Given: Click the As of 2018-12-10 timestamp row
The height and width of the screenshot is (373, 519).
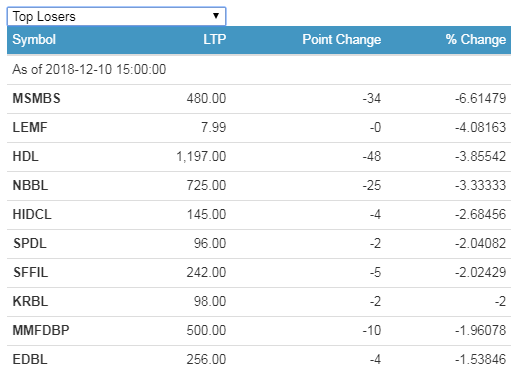Looking at the screenshot, I should [259, 70].
